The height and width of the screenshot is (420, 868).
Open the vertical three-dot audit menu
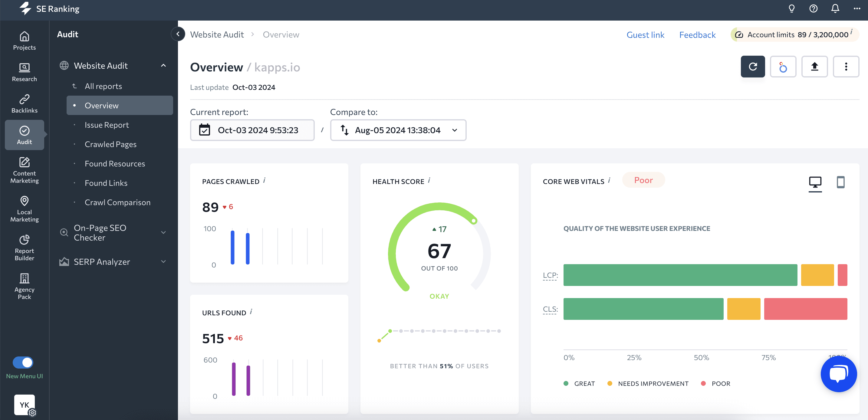coord(846,67)
